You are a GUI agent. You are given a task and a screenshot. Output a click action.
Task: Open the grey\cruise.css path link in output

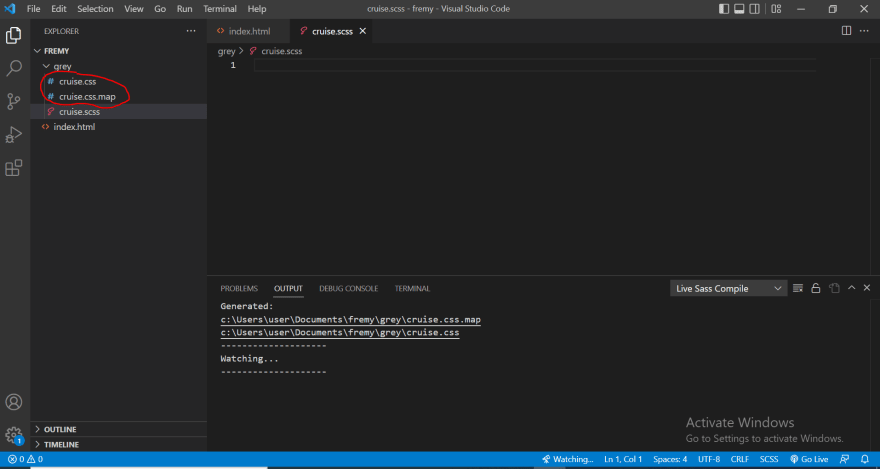[x=340, y=333]
